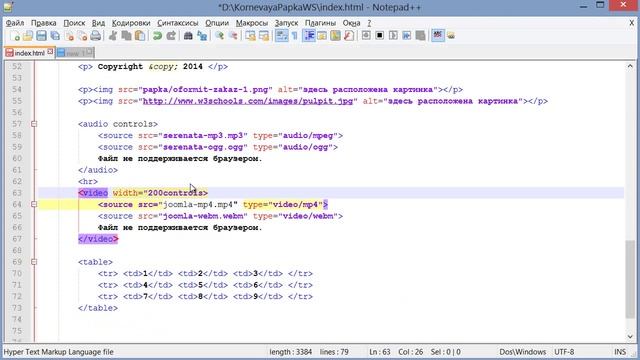Viewport: 640px width, 360px height.
Task: Click the Save recorded macro icon
Action: tap(420, 36)
